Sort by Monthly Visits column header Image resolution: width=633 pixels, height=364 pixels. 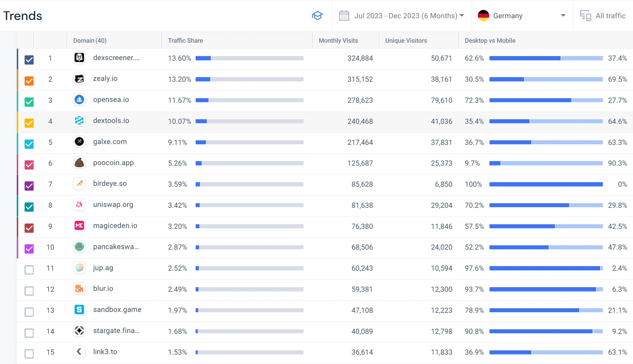point(338,40)
